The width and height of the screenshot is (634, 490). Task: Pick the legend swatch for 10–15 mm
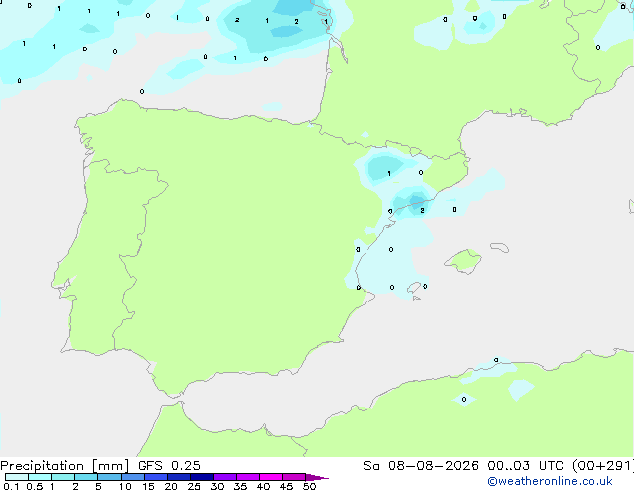pyautogui.click(x=132, y=477)
